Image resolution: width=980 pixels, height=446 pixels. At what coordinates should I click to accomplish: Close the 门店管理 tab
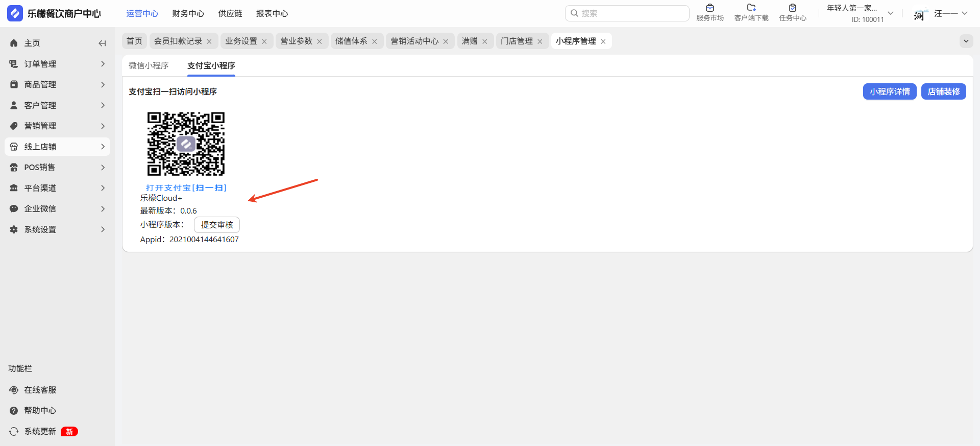[x=540, y=41]
